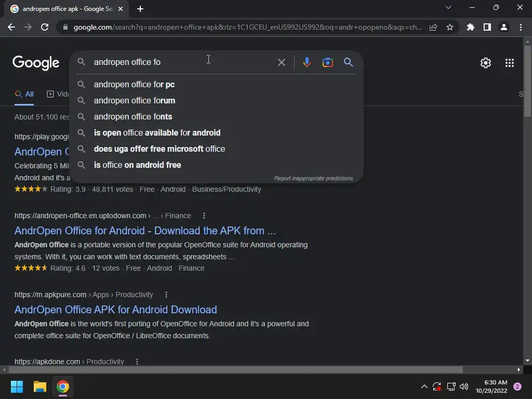Open the Chrome profile avatar
This screenshot has width=532, height=399.
coord(504,27)
